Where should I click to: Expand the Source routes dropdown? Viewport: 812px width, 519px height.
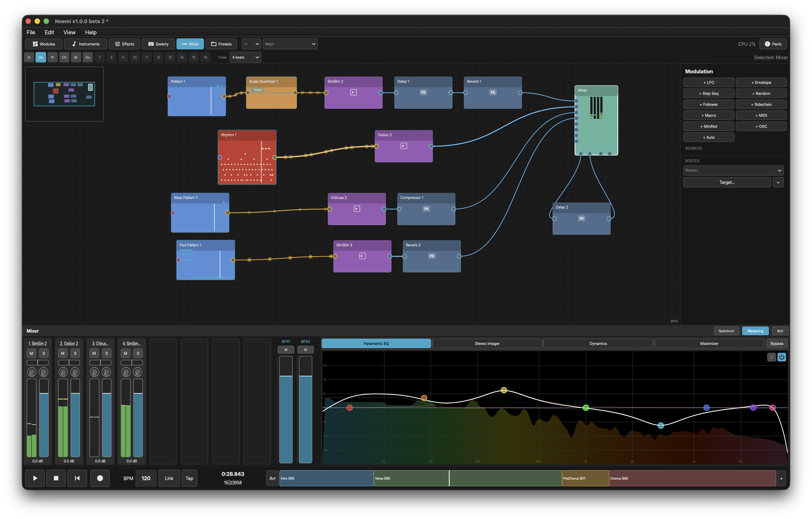(x=733, y=170)
